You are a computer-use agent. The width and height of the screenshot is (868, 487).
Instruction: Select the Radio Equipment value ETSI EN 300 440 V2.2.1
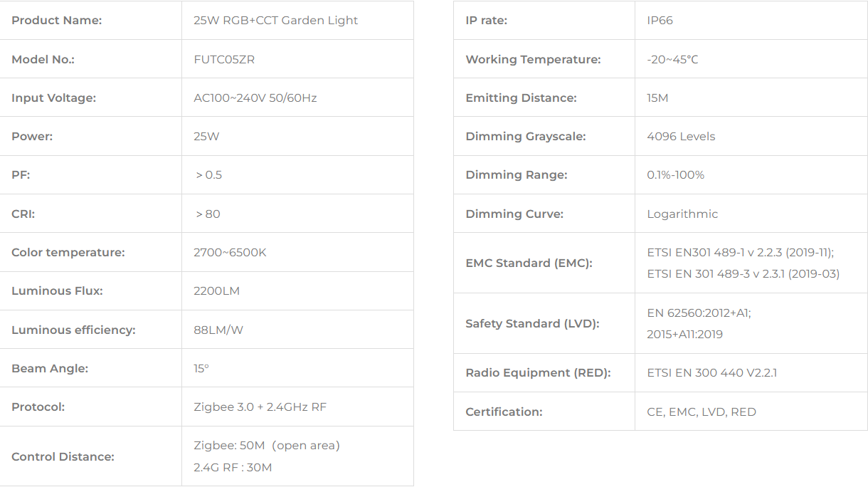click(711, 372)
